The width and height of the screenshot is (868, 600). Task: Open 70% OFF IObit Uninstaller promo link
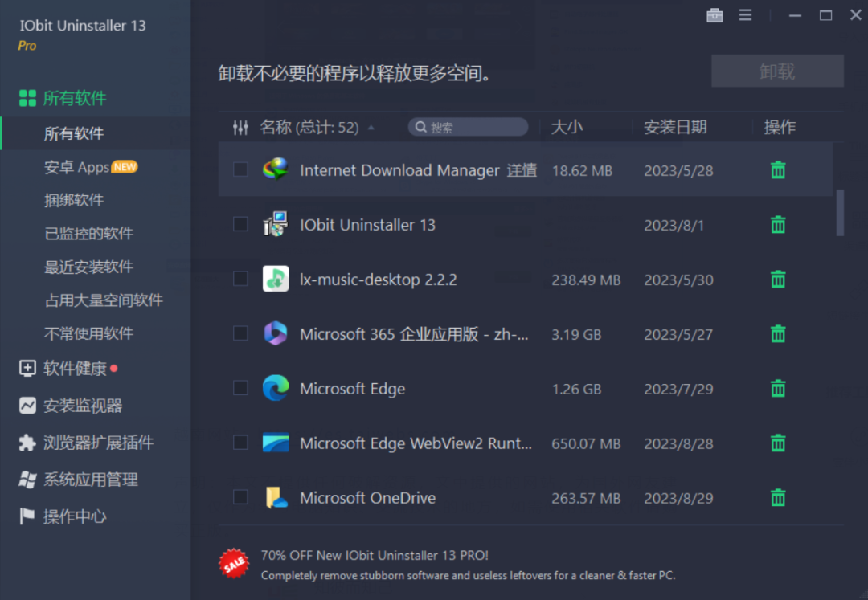click(x=375, y=555)
